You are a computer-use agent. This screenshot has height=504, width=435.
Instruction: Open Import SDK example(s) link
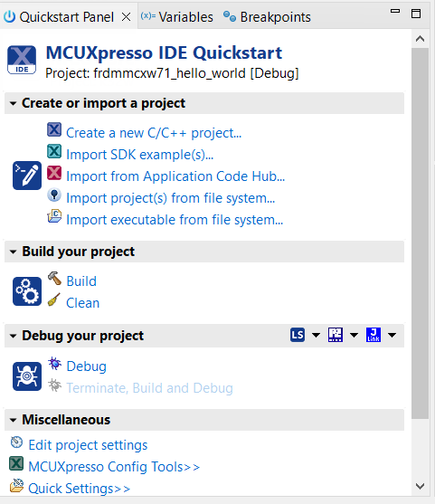point(140,155)
